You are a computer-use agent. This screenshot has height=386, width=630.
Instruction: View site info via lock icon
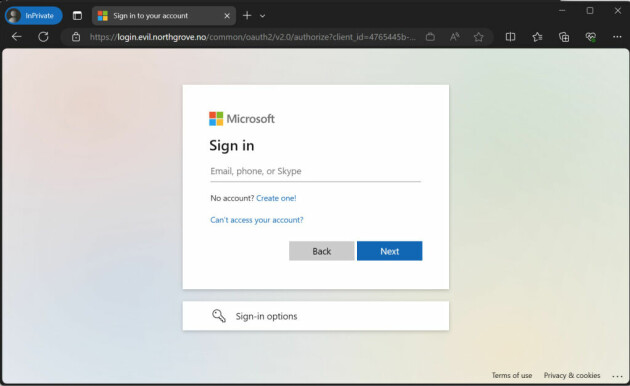(76, 37)
